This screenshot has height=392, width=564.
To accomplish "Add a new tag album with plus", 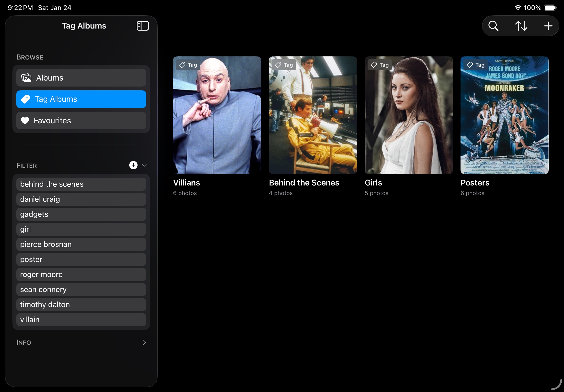I will point(548,26).
